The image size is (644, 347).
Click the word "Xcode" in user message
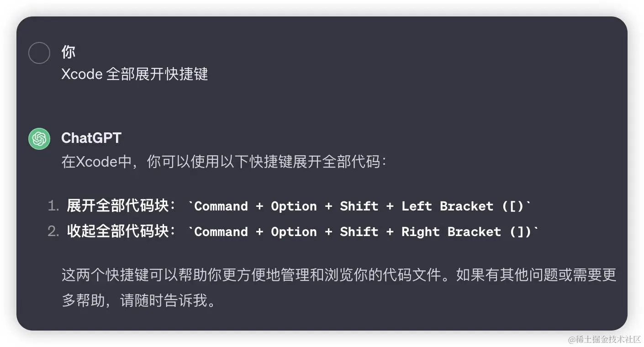[x=82, y=74]
